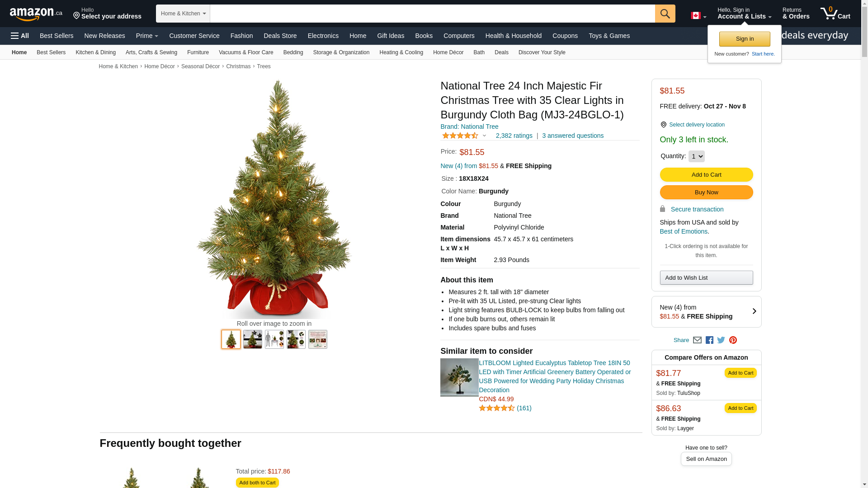868x488 pixels.
Task: Open the shopping cart icon
Action: tap(835, 14)
